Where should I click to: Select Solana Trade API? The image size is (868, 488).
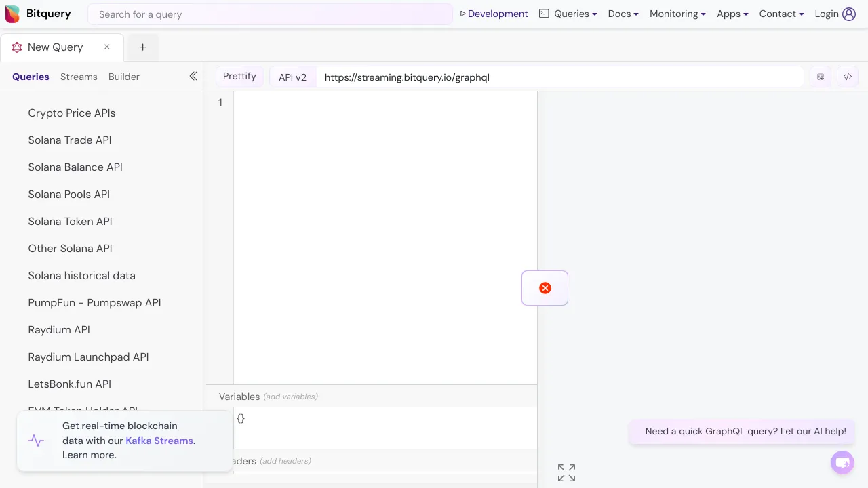[70, 140]
